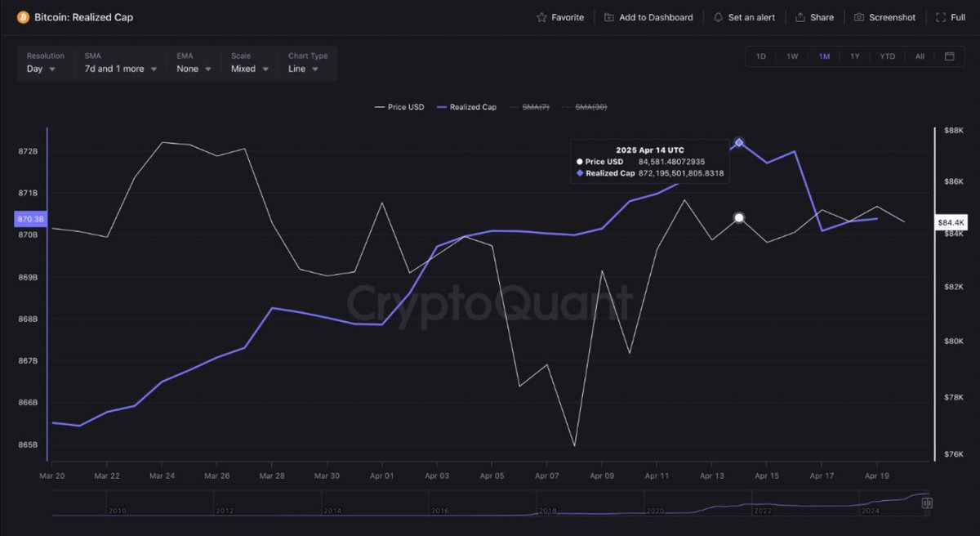Select the YTD time range tab
The height and width of the screenshot is (536, 980).
888,56
